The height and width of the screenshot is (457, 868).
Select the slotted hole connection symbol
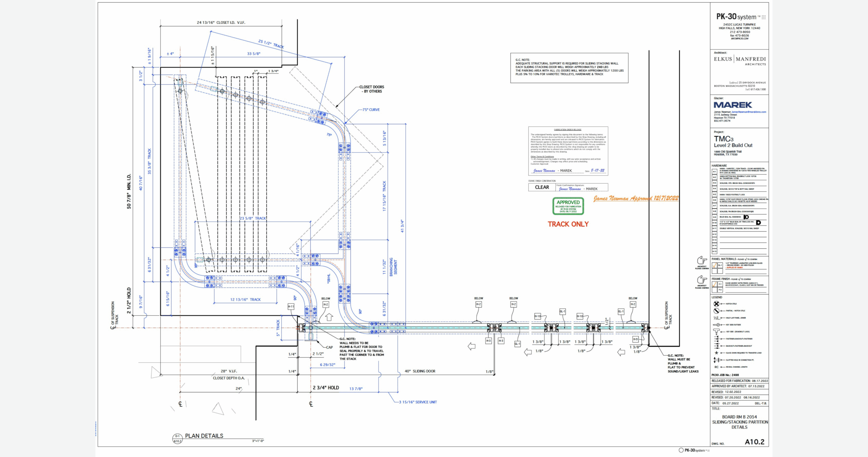[x=716, y=360]
